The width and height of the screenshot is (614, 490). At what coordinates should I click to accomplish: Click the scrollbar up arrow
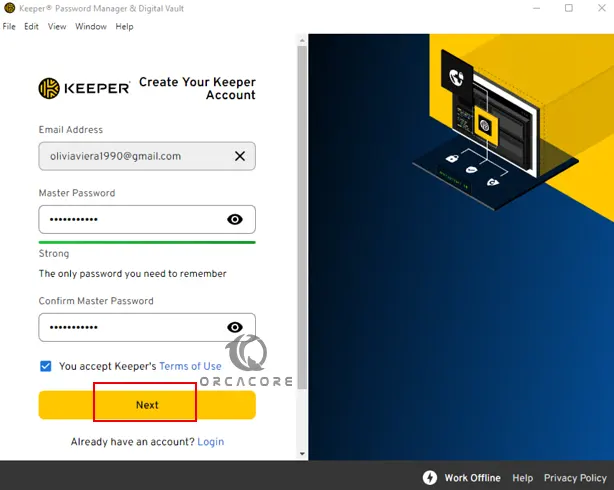(x=302, y=40)
